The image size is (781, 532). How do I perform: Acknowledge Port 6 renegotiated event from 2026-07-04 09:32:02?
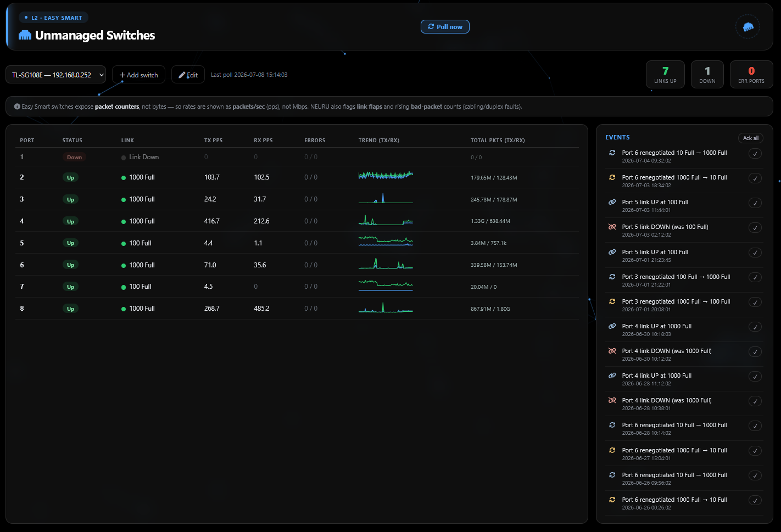click(755, 154)
